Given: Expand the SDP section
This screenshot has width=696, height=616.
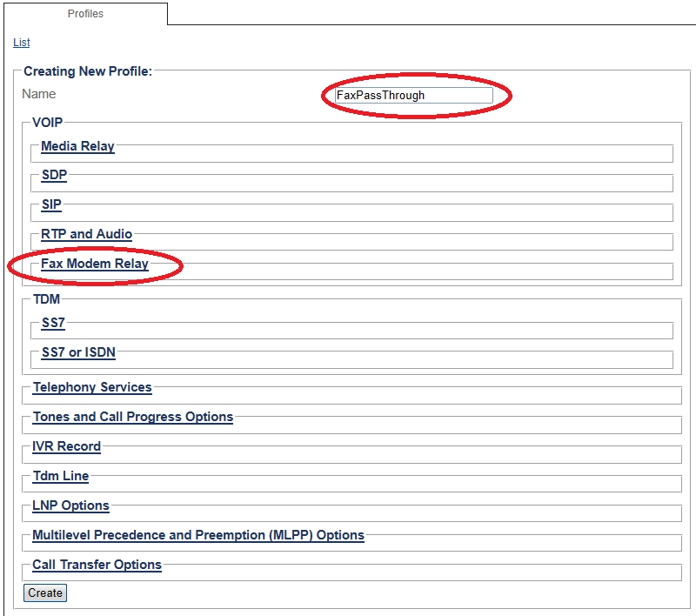Looking at the screenshot, I should [54, 176].
